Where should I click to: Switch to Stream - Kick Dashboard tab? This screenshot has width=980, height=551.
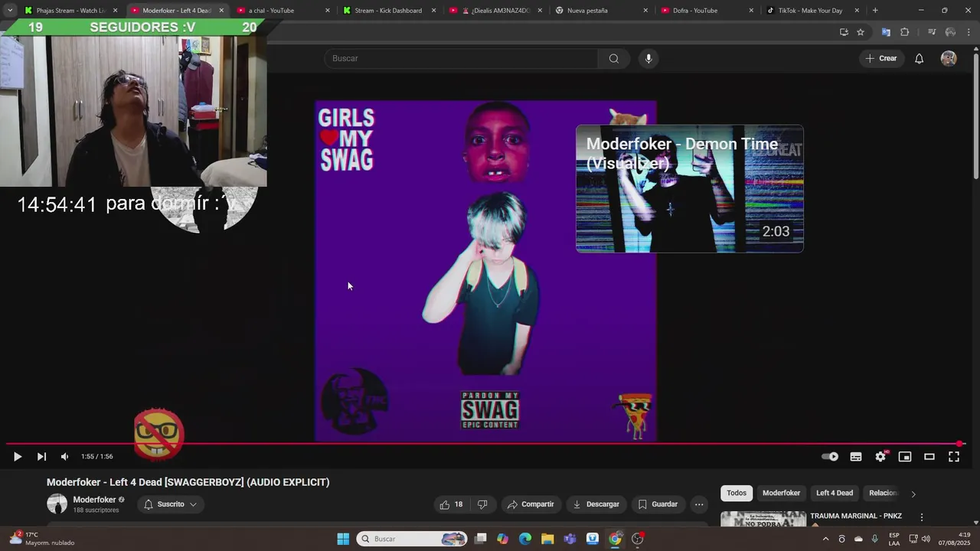[x=388, y=11]
